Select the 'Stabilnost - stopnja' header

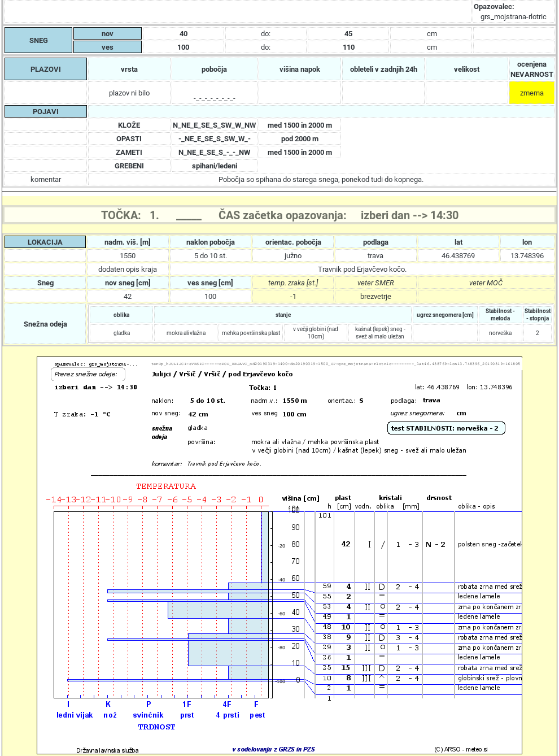538,315
